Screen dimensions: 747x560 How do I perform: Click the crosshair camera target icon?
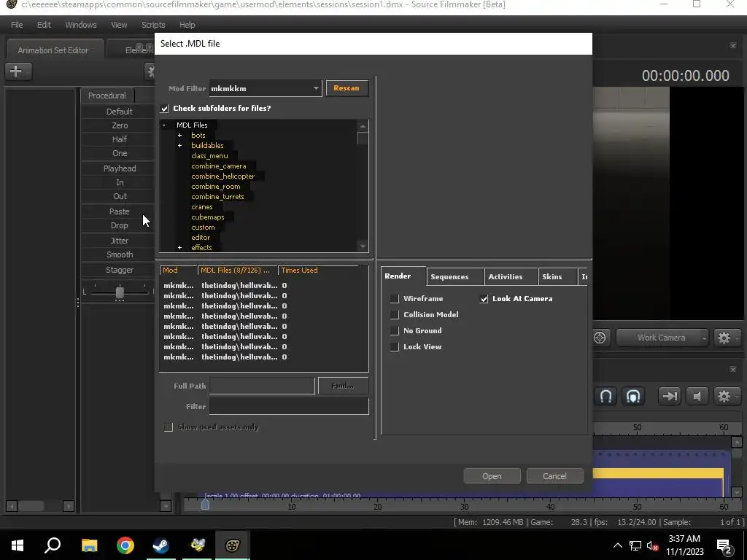pos(600,338)
